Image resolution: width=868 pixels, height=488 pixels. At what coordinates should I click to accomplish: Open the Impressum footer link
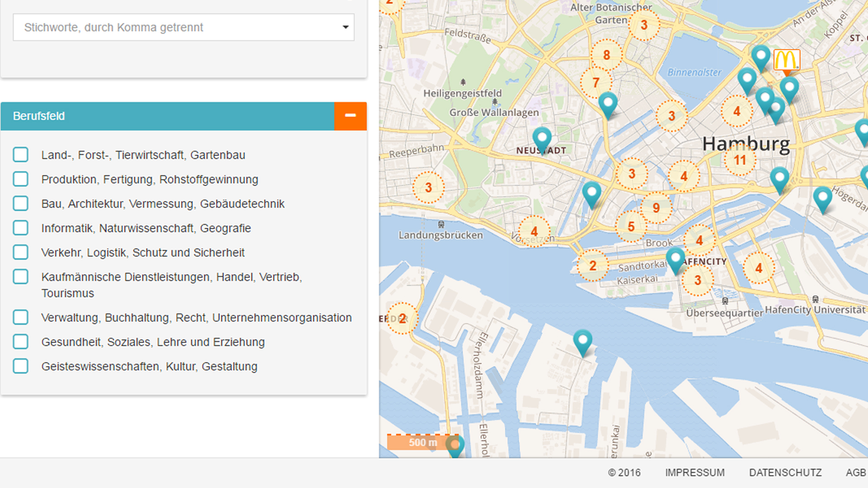point(694,473)
